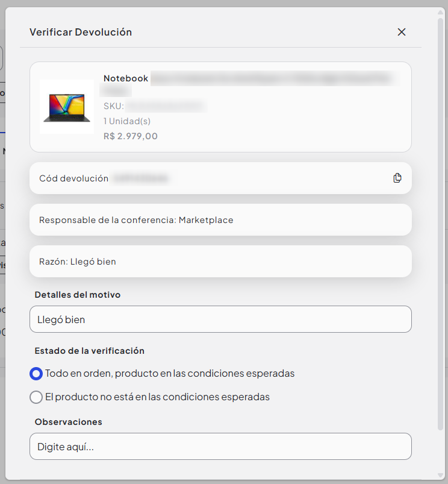Click the Observaciones text field

coord(220,447)
